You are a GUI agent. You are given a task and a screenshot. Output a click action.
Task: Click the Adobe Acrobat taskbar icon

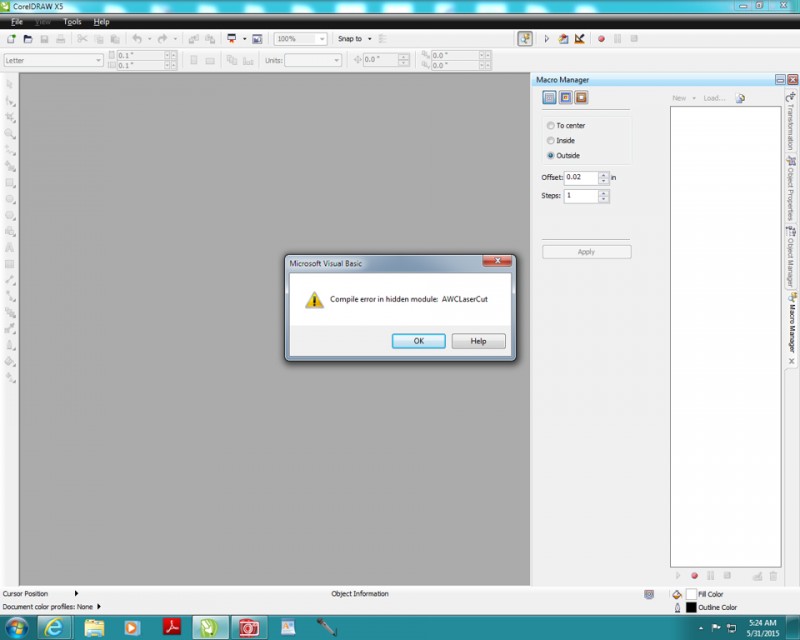coord(170,628)
